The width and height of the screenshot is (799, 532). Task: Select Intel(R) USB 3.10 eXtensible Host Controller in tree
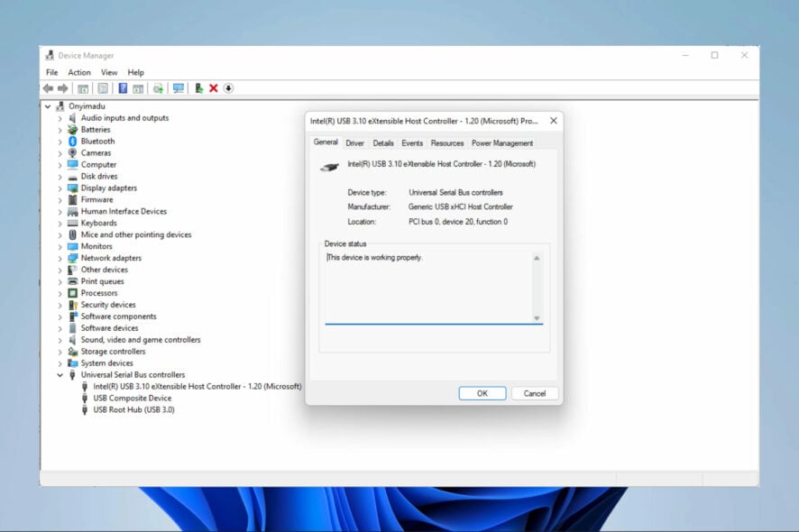(x=197, y=387)
